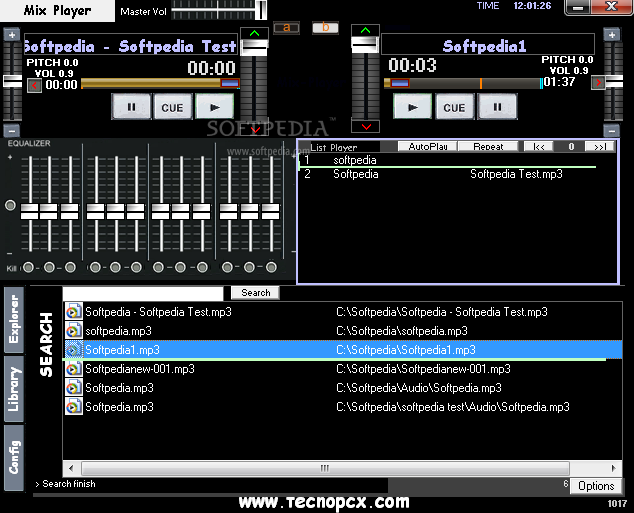Toggle AutoPlay in List Player

(428, 146)
